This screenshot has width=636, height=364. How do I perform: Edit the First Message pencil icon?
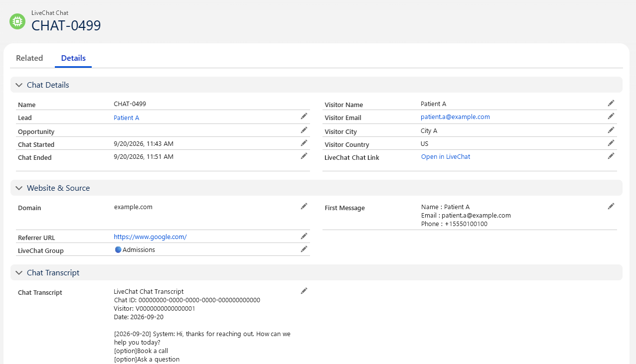pos(611,206)
